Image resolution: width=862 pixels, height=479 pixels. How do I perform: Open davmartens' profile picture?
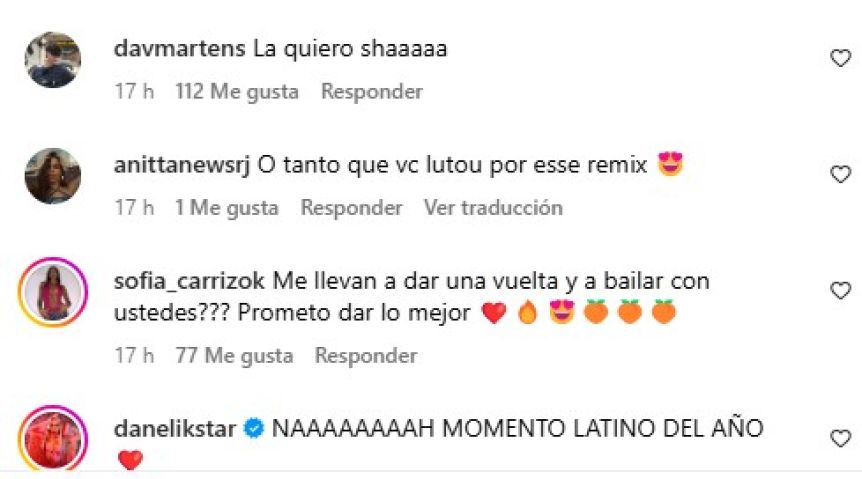[x=53, y=59]
